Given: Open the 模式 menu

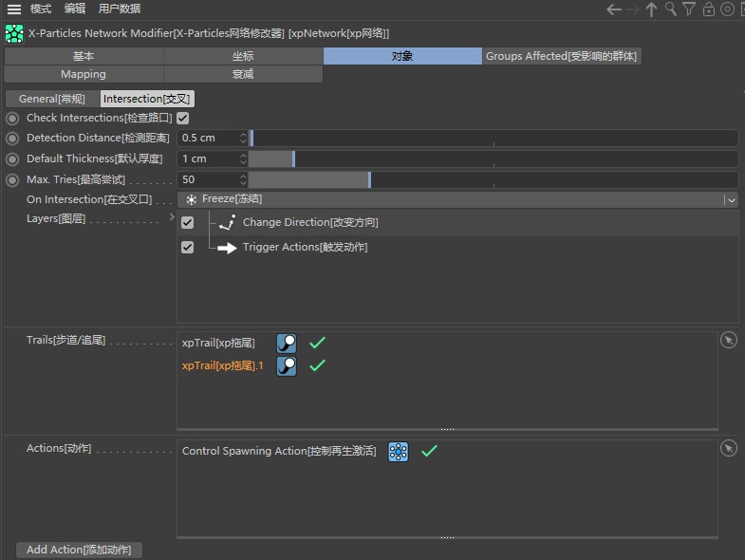Looking at the screenshot, I should (x=41, y=9).
